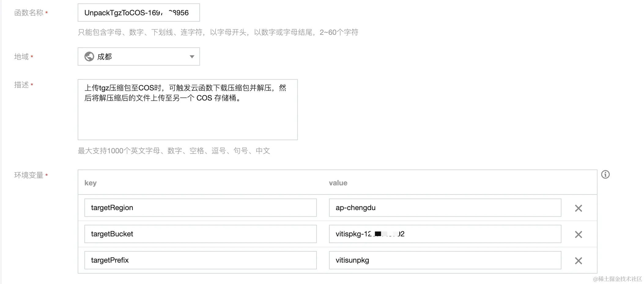Open the 地域 region dropdown showing 成都
644x284 pixels.
(x=139, y=56)
